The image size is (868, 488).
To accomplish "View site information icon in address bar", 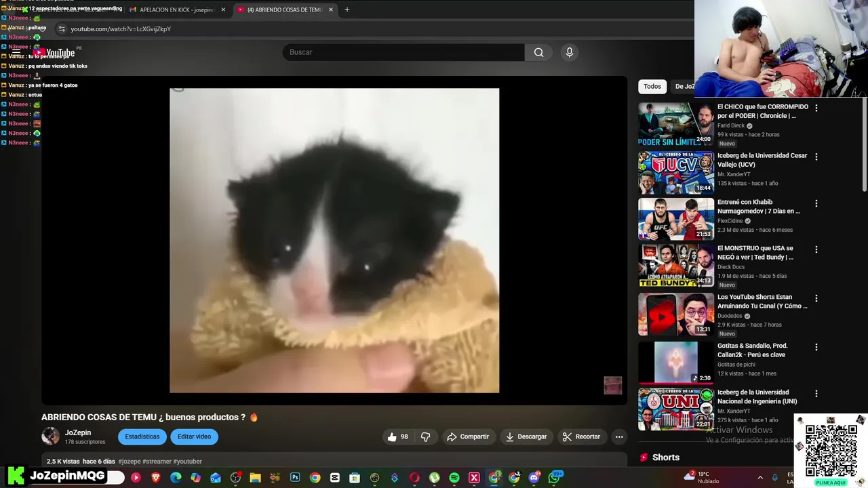I will tap(62, 29).
